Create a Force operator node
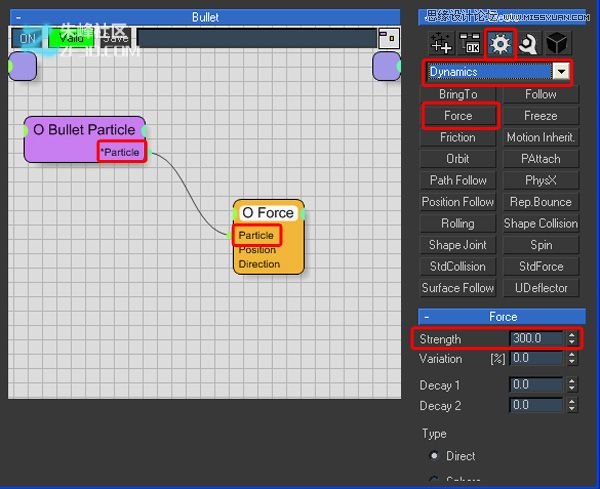This screenshot has height=489, width=600. pyautogui.click(x=458, y=116)
